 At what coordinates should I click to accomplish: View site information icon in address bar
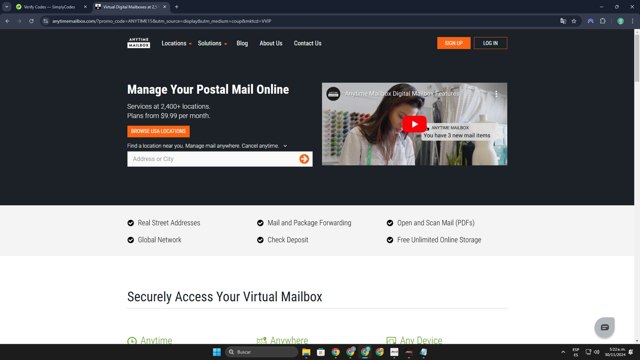coord(46,21)
